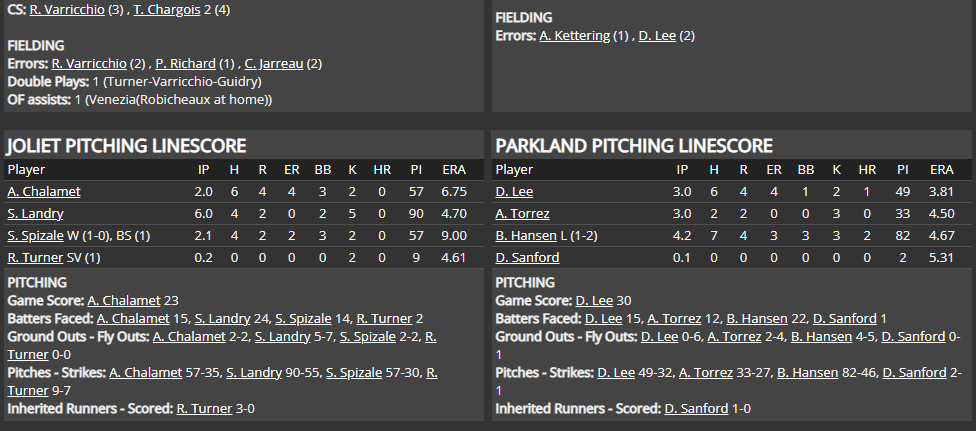Click R. Turner in Joliet Inherited Runners line
Screen dimensions: 976x431
(203, 408)
